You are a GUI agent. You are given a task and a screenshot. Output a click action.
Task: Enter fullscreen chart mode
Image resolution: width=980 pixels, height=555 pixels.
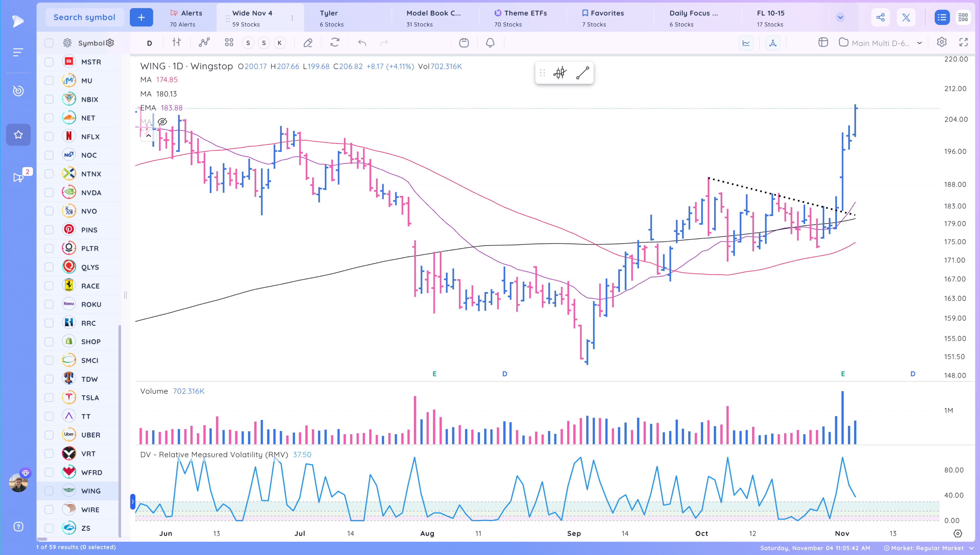(x=964, y=42)
